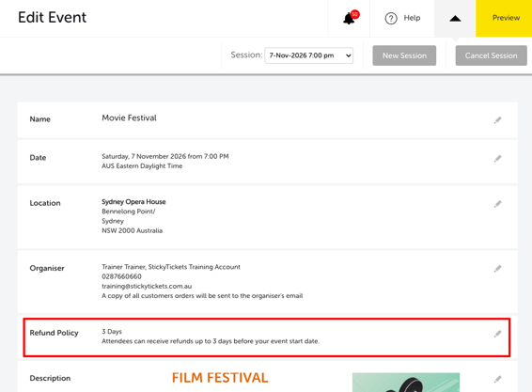The height and width of the screenshot is (392, 532).
Task: Edit the event Name with pencil icon
Action: (x=497, y=120)
